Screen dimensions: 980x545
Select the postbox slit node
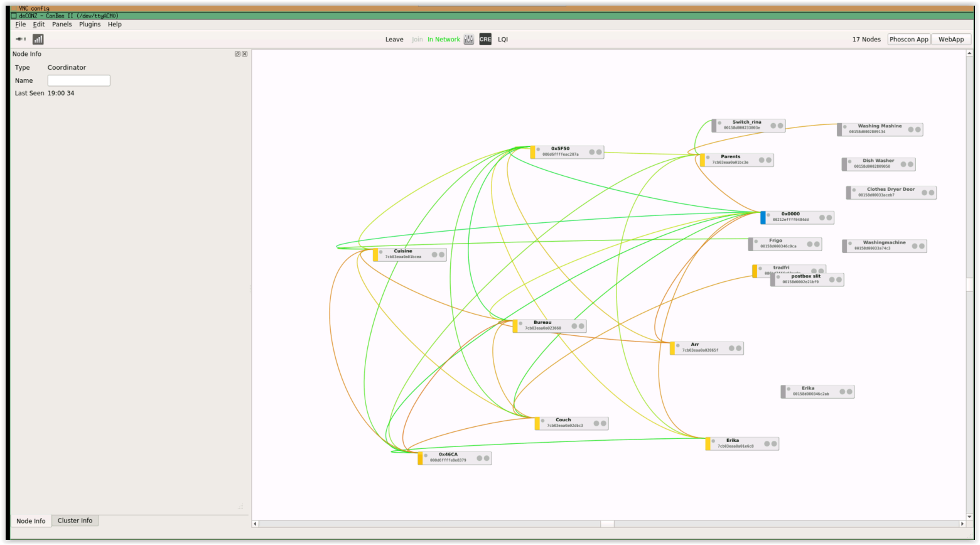pyautogui.click(x=807, y=279)
